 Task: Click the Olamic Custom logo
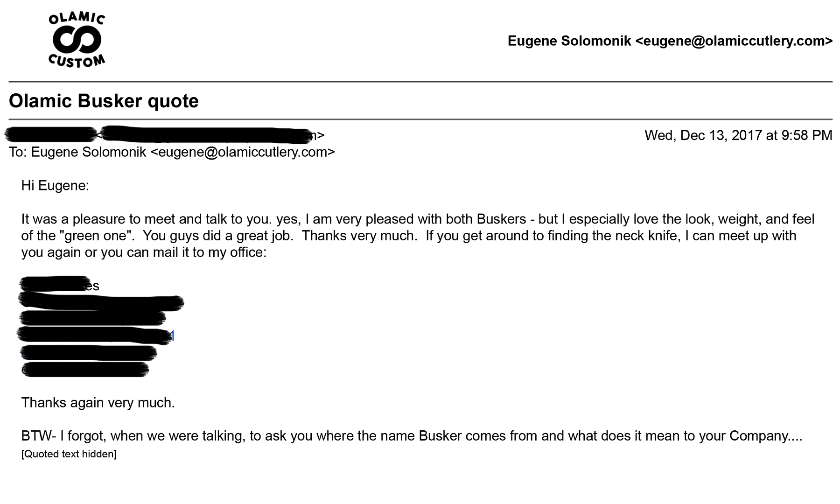click(x=77, y=41)
